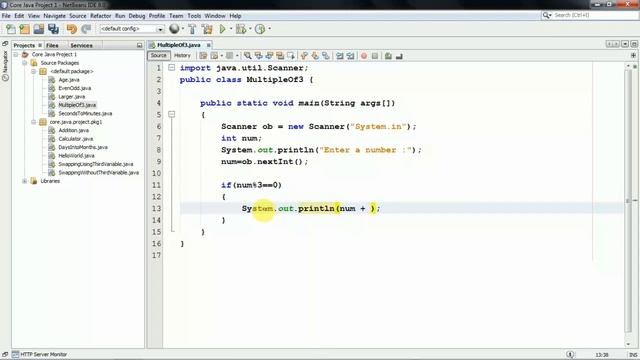Image resolution: width=640 pixels, height=360 pixels.
Task: Jump to Previous Bookmark icon
Action: pyautogui.click(x=304, y=56)
